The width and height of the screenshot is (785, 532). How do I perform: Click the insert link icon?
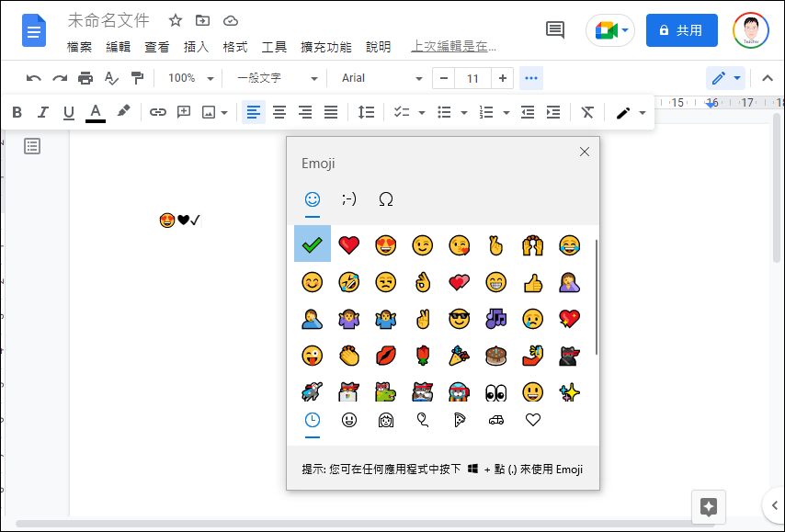pyautogui.click(x=158, y=112)
